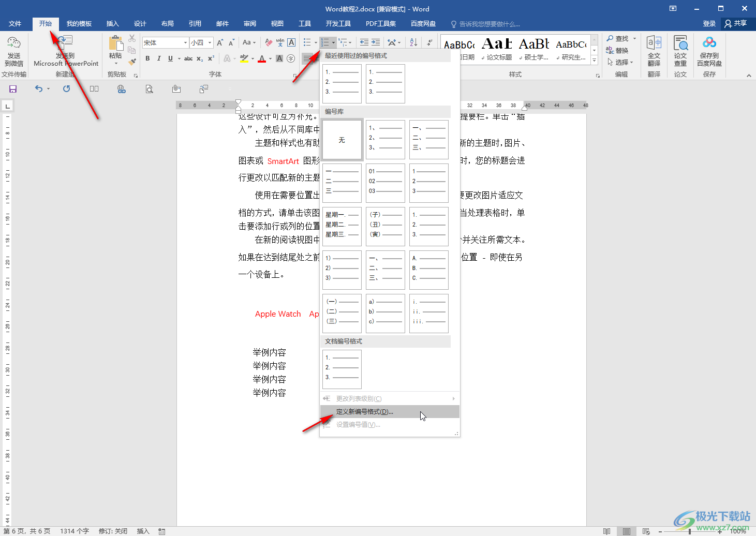This screenshot has height=536, width=756.
Task: Select the i. ii. iii. numbering format
Action: point(428,313)
